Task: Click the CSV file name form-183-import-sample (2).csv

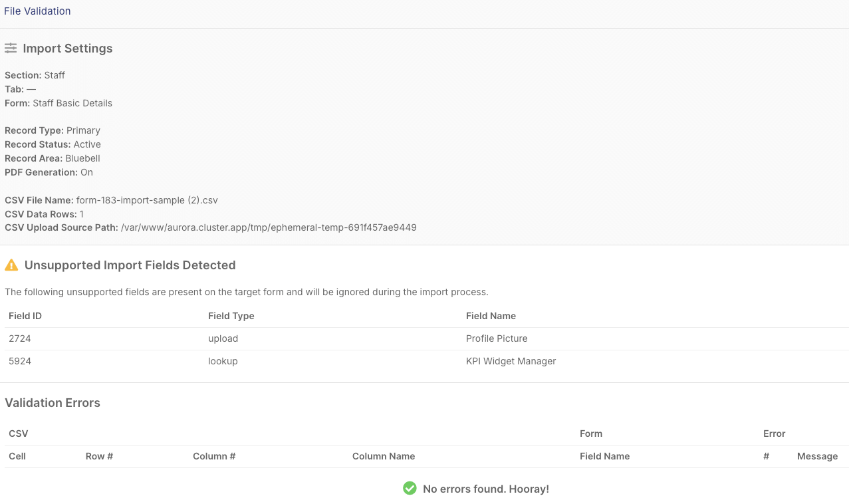Action: pyautogui.click(x=147, y=200)
